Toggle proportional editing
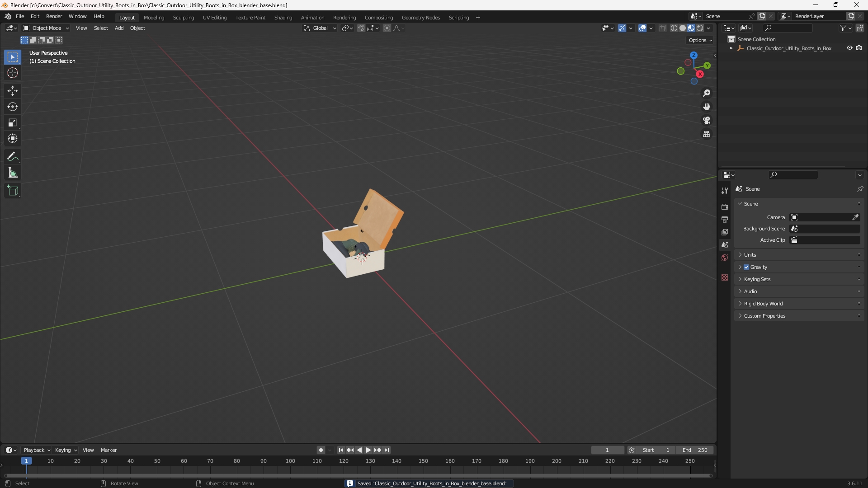868x488 pixels. click(x=387, y=28)
